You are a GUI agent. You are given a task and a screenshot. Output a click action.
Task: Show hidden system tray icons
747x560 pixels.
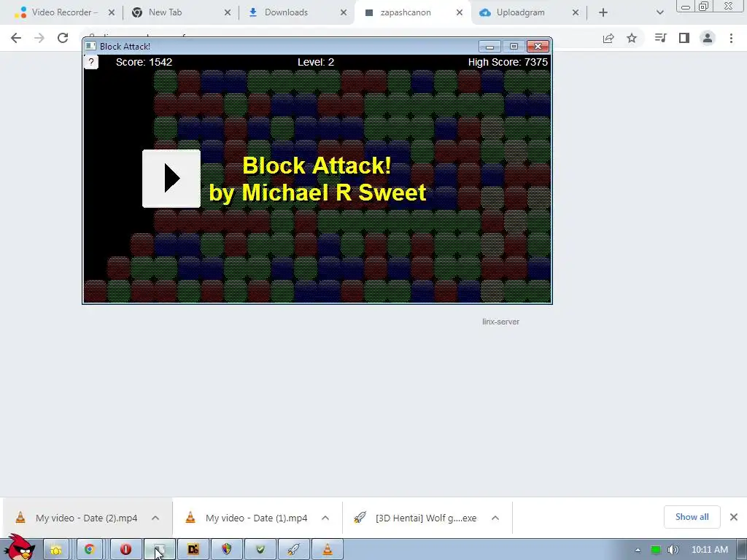[x=638, y=550]
